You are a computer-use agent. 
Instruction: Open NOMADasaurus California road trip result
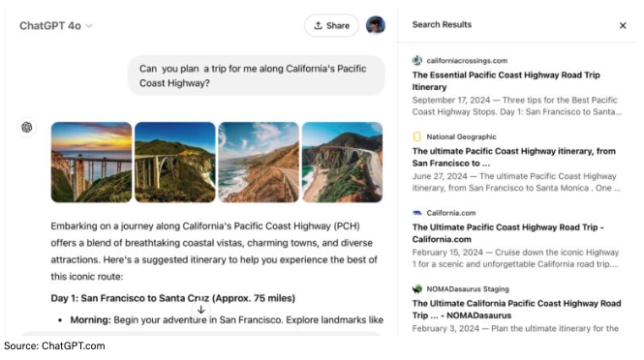(x=517, y=310)
